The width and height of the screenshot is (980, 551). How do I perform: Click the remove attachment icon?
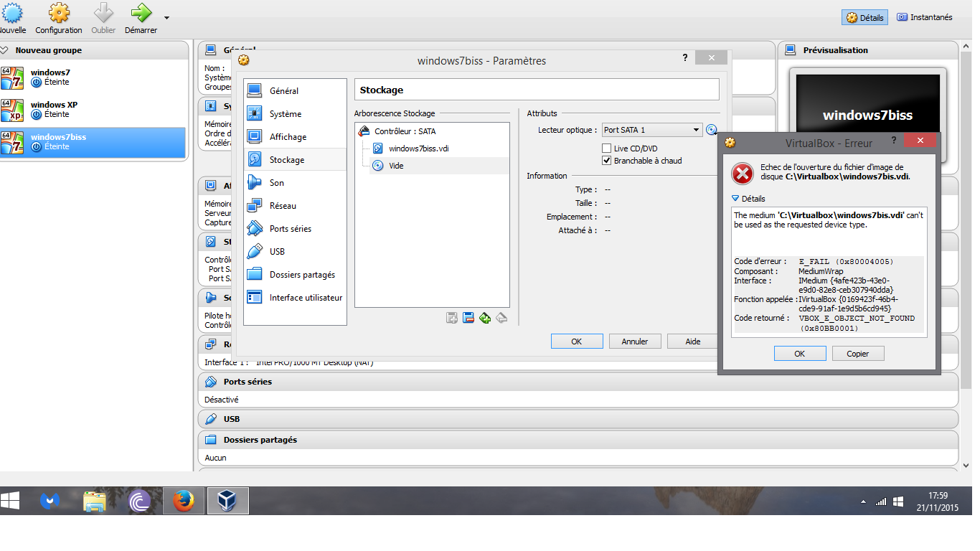tap(501, 318)
